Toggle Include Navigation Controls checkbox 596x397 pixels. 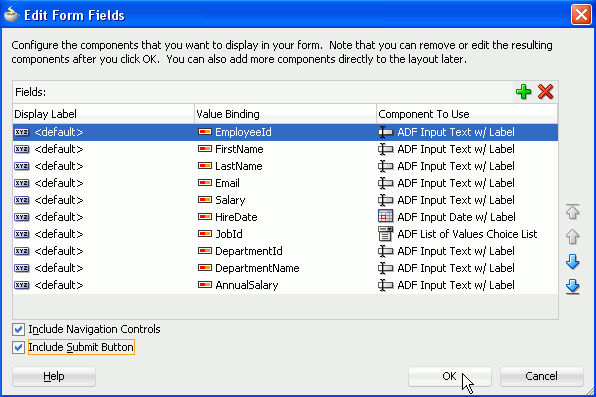[x=18, y=329]
